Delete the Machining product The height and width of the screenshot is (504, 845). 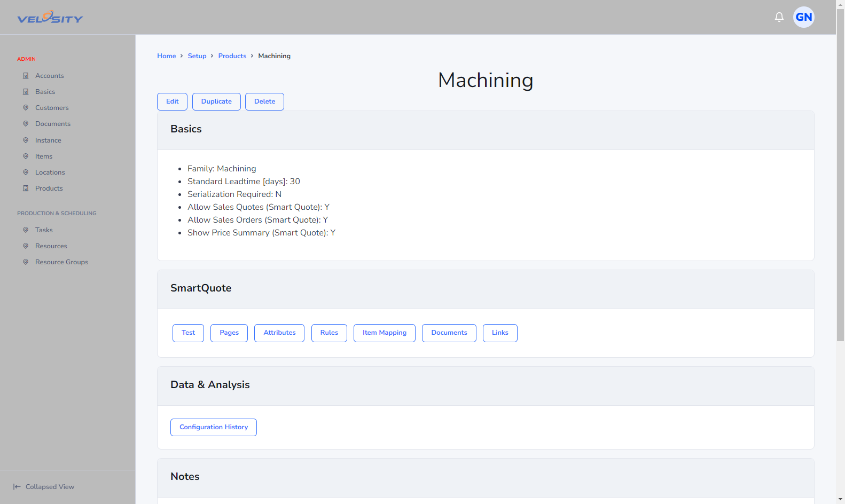(x=264, y=101)
